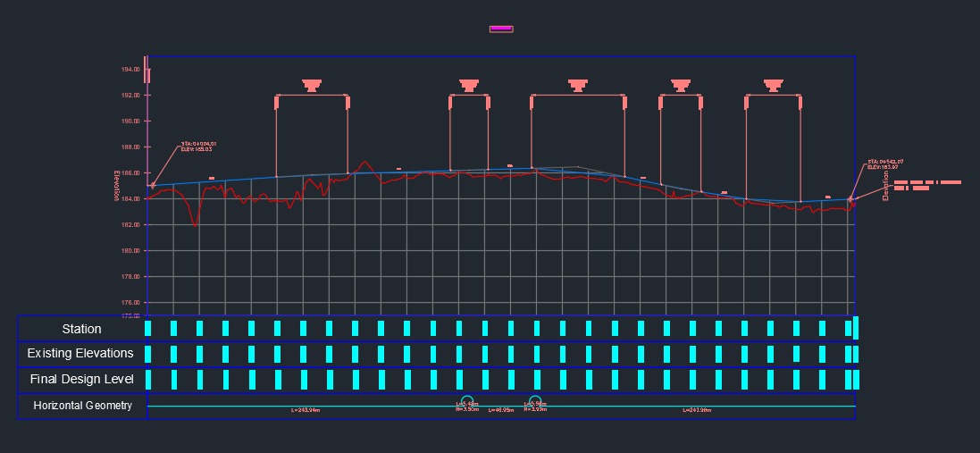This screenshot has height=453, width=980.
Task: Select the L=243.99m tangent length label
Action: (x=698, y=410)
